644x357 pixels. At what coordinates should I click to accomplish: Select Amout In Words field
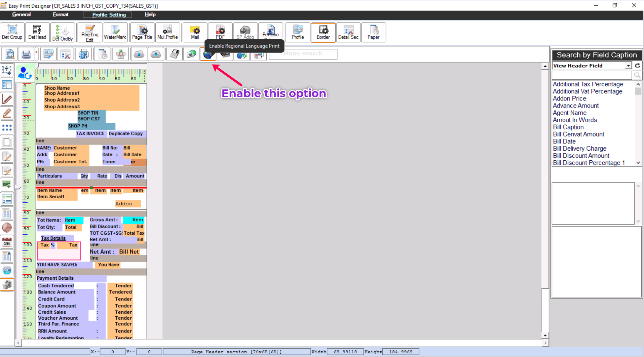(575, 120)
